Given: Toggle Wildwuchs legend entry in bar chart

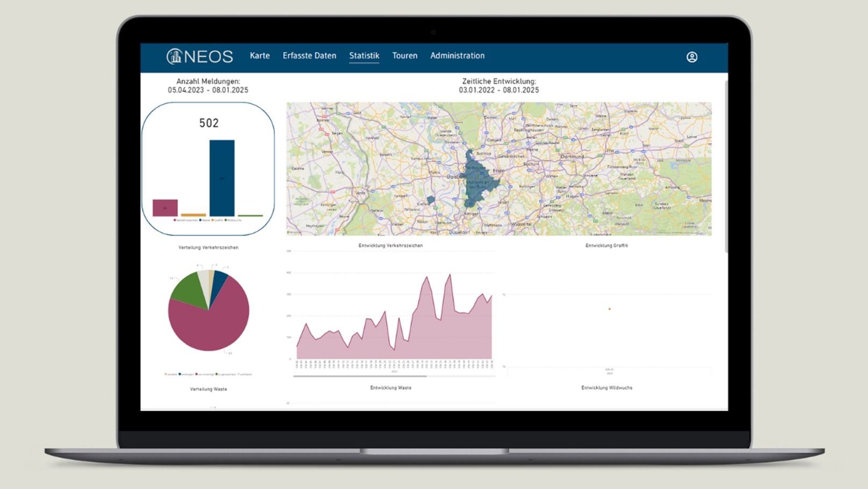Looking at the screenshot, I should tap(233, 220).
